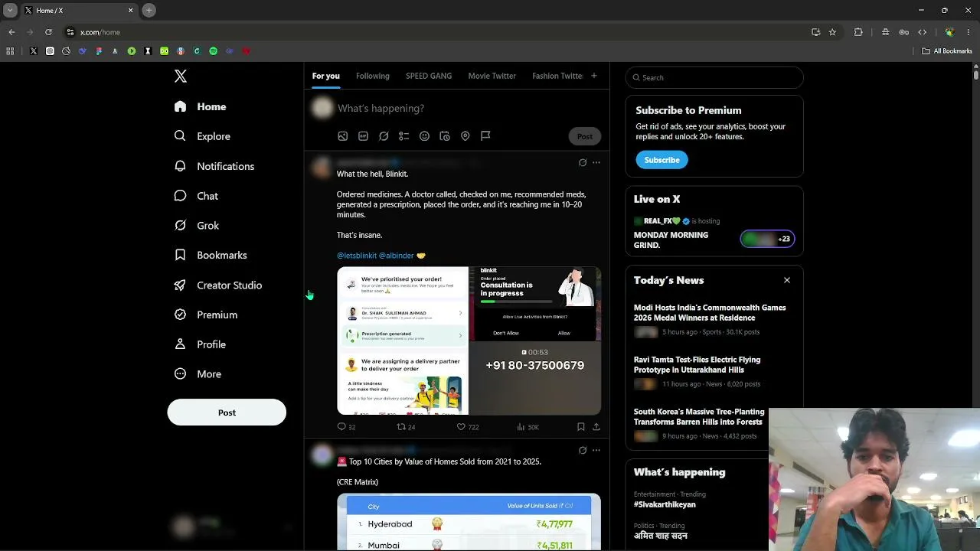Switch to the Movie Twitter tab

point(492,76)
